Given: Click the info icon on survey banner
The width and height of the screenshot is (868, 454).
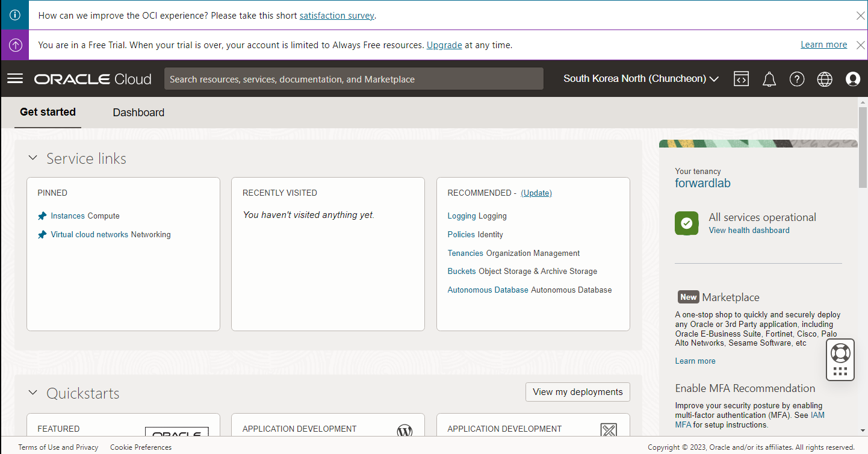Looking at the screenshot, I should 14,15.
